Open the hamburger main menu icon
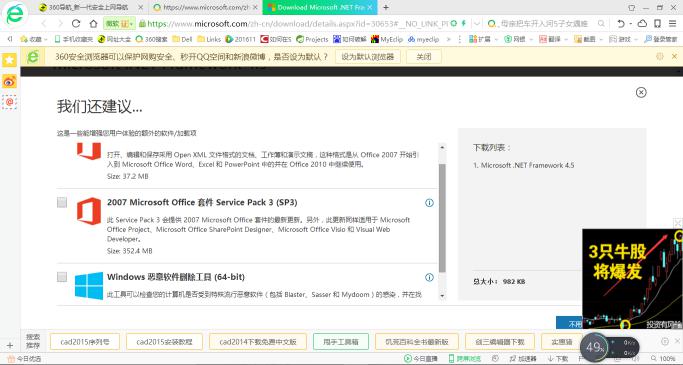The image size is (683, 365). click(672, 24)
